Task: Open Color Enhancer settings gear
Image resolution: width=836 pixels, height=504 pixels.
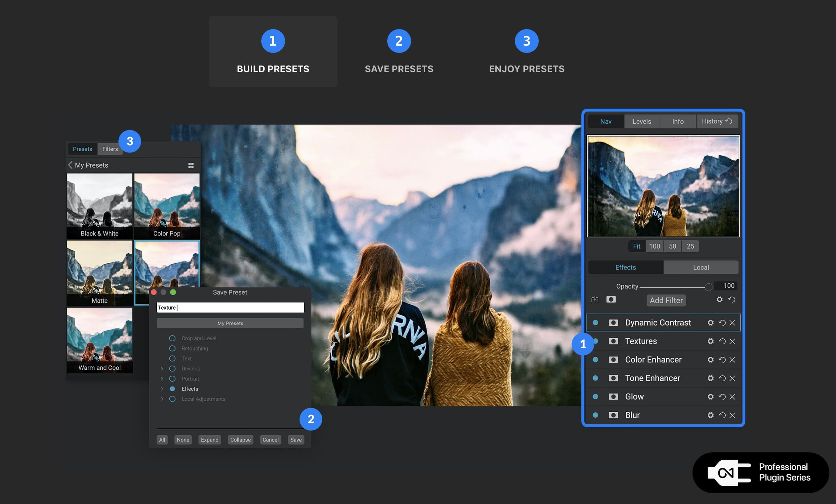Action: (x=710, y=359)
